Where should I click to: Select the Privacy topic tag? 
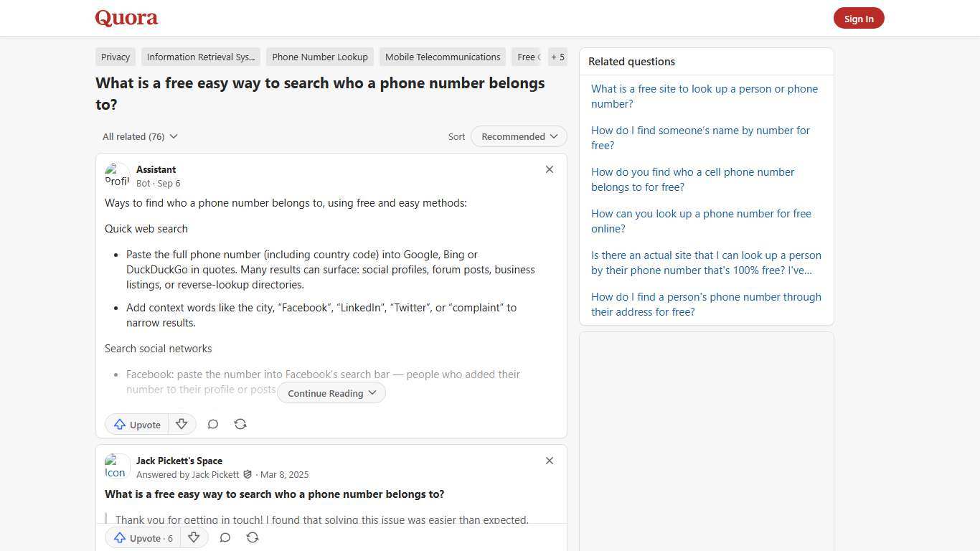coord(115,57)
